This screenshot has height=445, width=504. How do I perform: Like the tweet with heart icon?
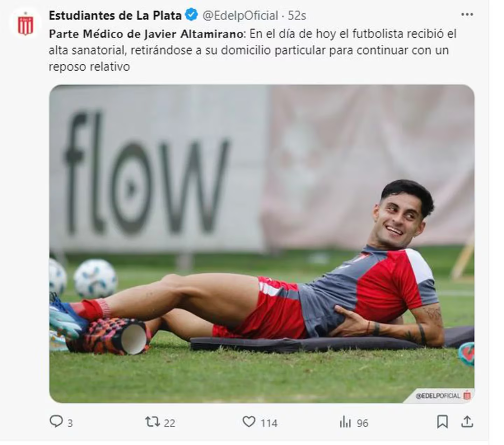tap(249, 421)
